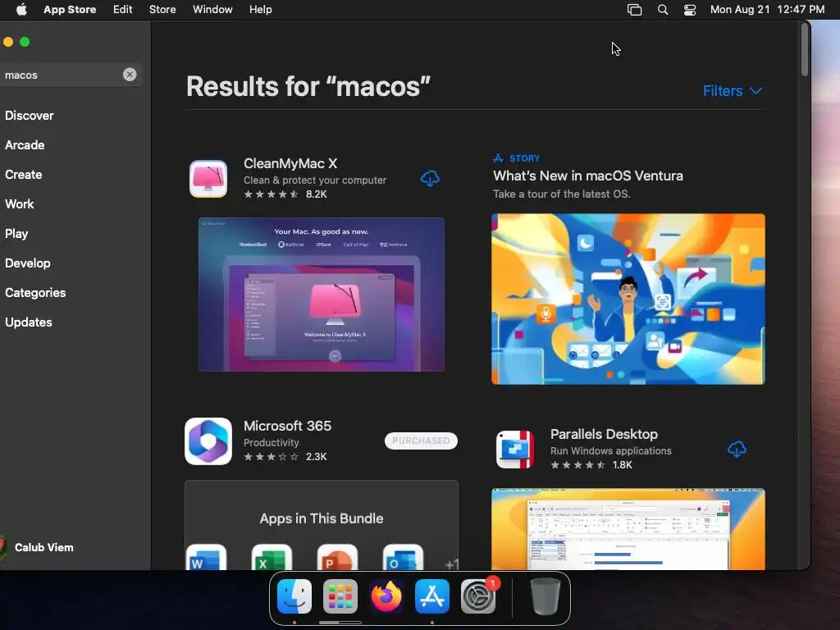The height and width of the screenshot is (630, 840).
Task: Select Play in the sidebar
Action: pyautogui.click(x=16, y=234)
